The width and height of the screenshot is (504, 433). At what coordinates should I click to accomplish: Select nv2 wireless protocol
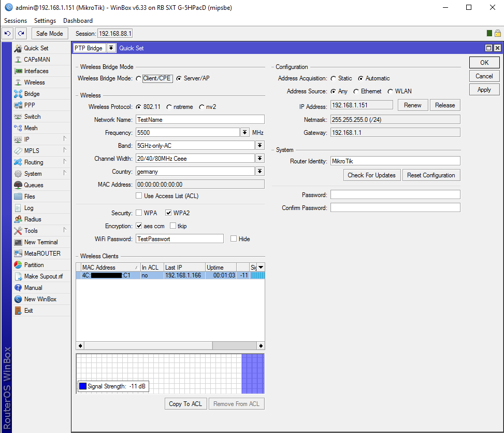point(201,107)
